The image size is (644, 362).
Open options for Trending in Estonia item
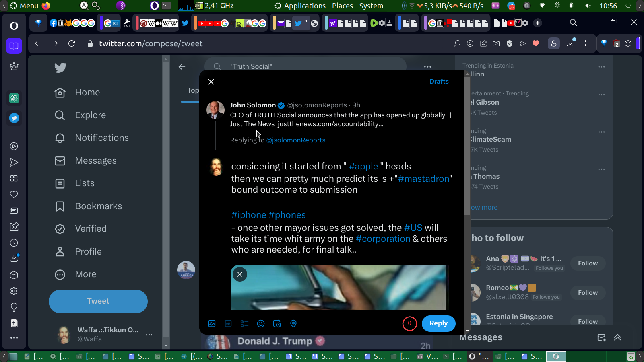tap(601, 67)
